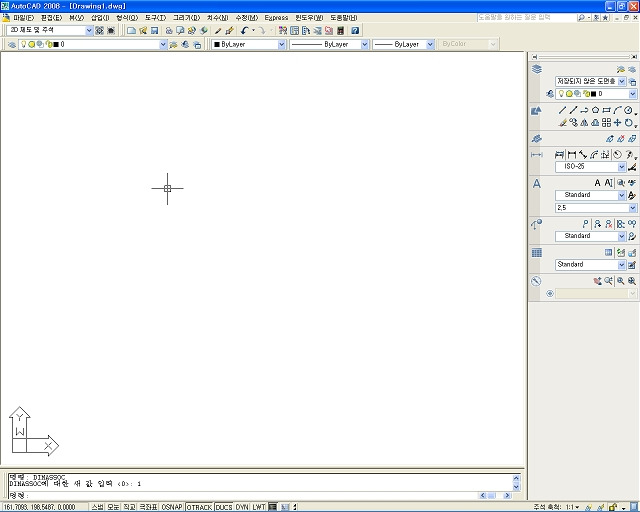Viewport: 640px width, 512px height.
Task: Click the toolbar lock icon in status bar
Action: 613,507
